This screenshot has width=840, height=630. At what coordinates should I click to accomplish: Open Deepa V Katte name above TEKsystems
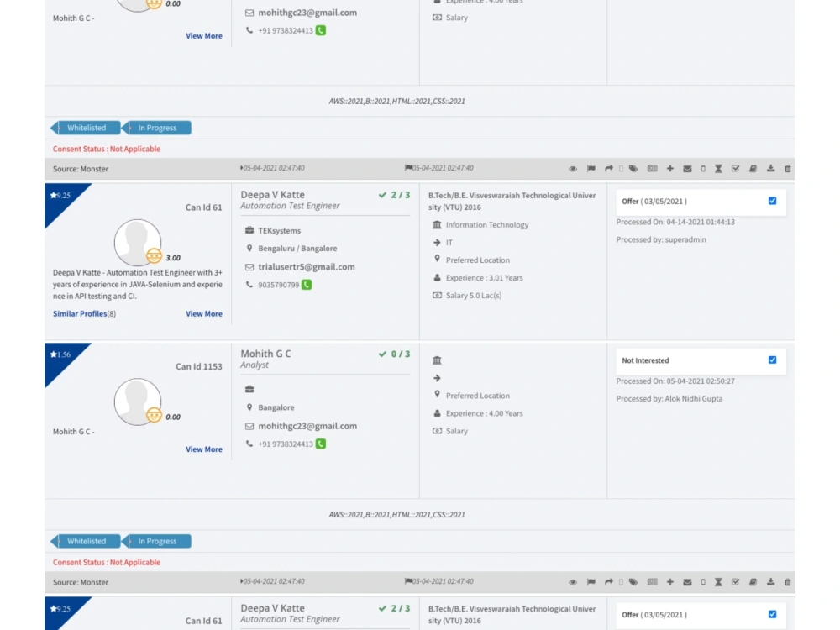[x=273, y=195]
